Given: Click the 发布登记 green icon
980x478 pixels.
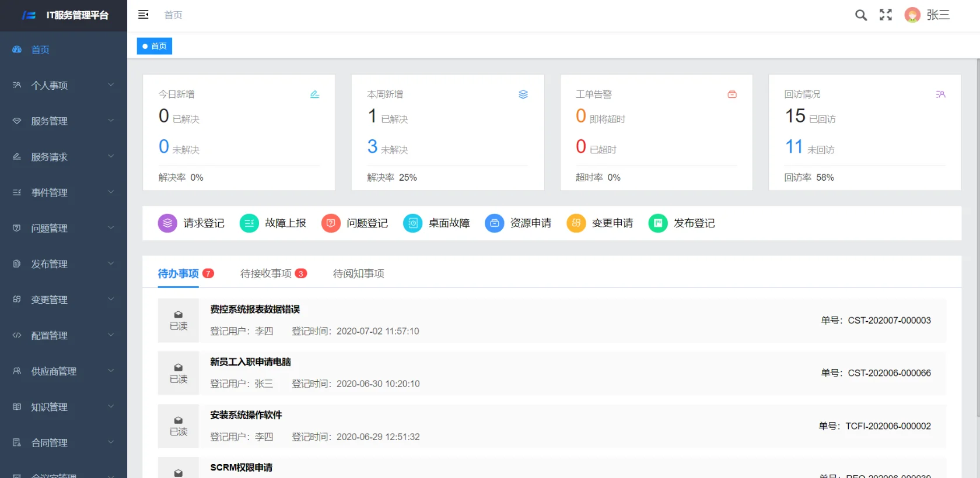Looking at the screenshot, I should [657, 223].
